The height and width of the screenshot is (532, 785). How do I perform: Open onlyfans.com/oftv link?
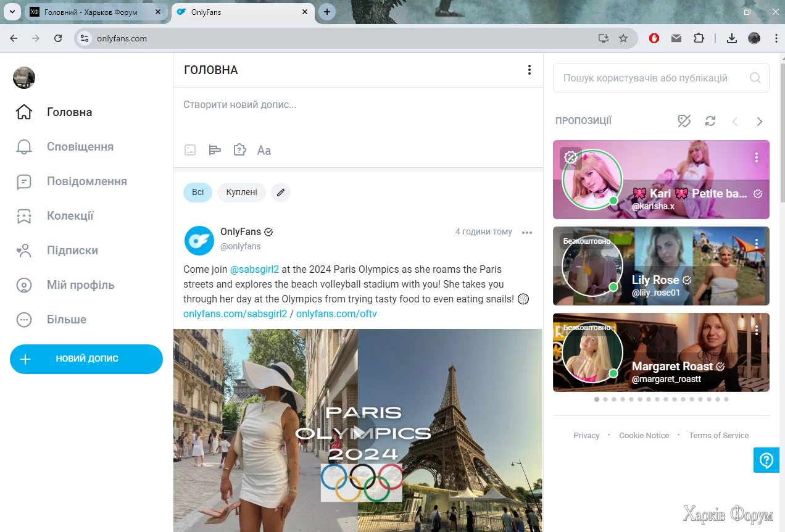(x=336, y=314)
